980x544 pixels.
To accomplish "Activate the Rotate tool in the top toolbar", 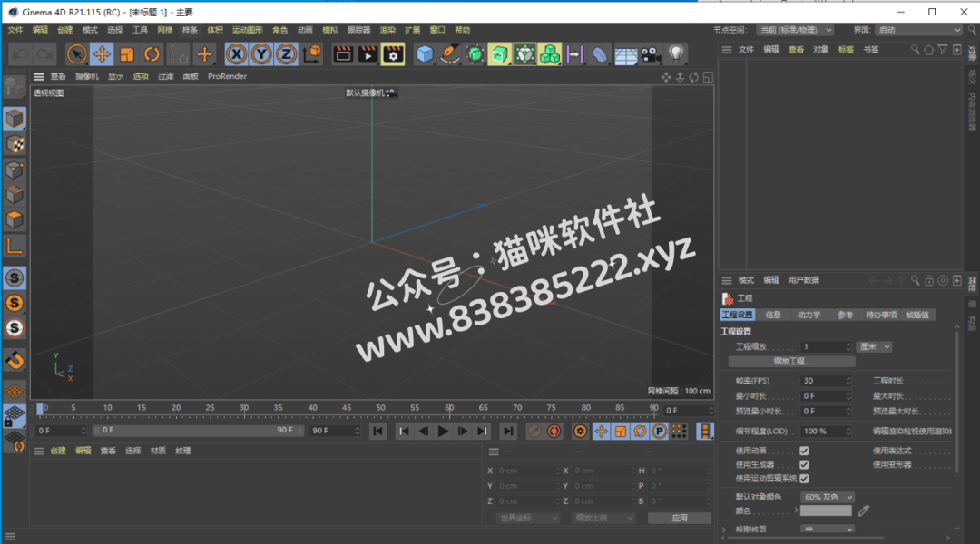I will point(152,54).
